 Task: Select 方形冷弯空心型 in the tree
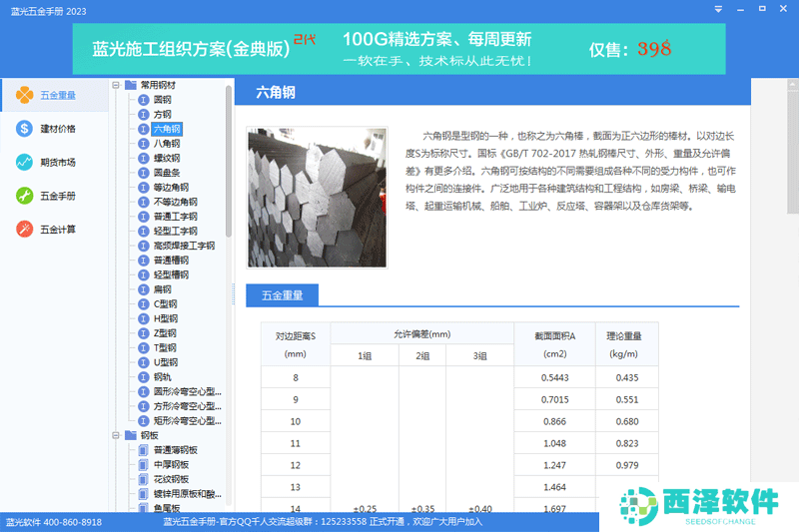pyautogui.click(x=188, y=407)
